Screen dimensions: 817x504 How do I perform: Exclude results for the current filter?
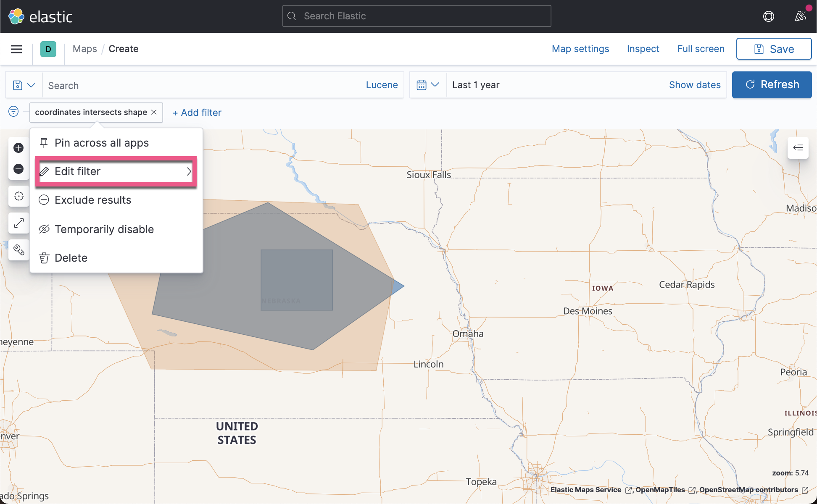(93, 200)
